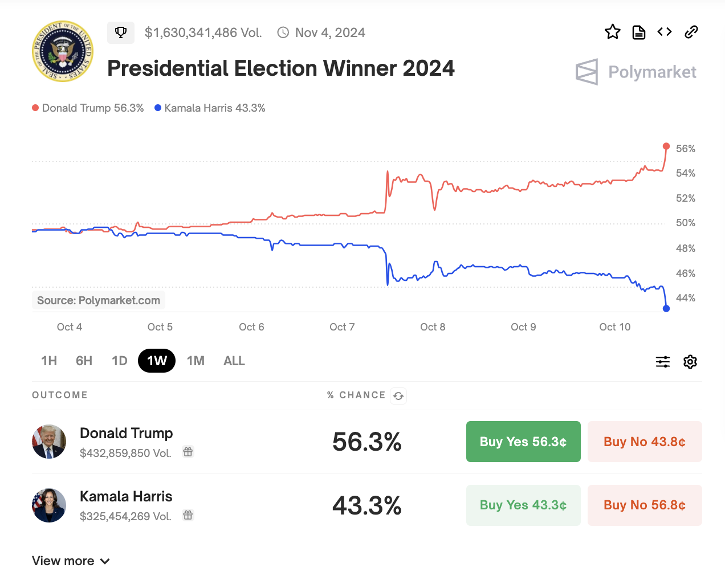Open chart filter sliders icon

663,362
